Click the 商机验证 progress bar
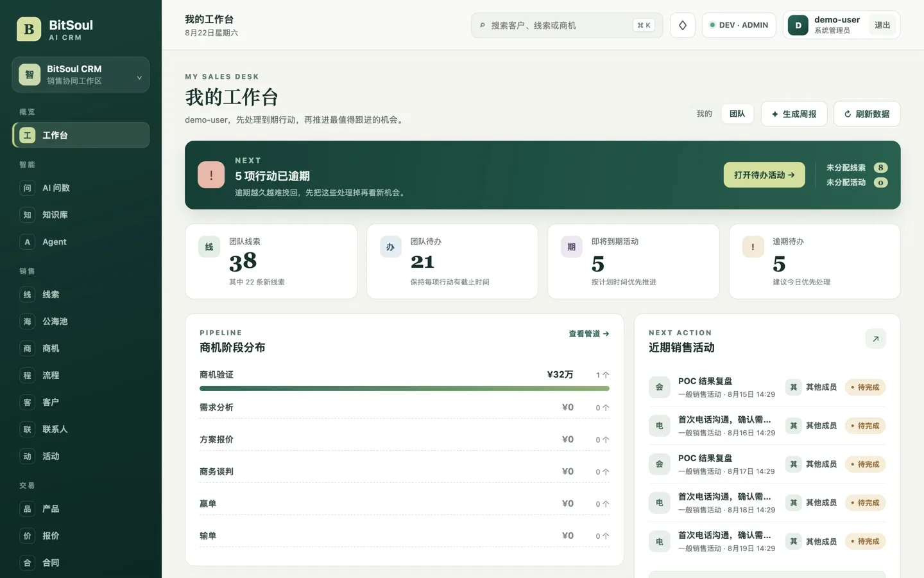The image size is (924, 578). point(404,389)
